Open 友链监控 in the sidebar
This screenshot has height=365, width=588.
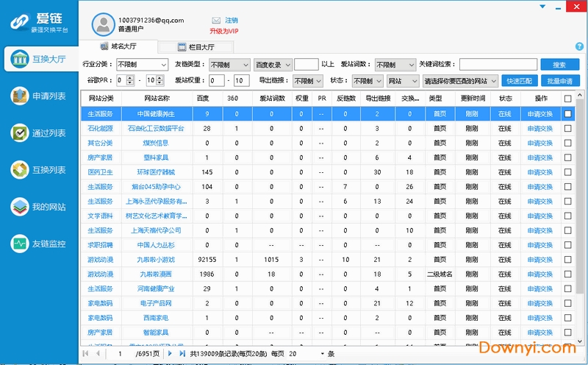tap(40, 244)
